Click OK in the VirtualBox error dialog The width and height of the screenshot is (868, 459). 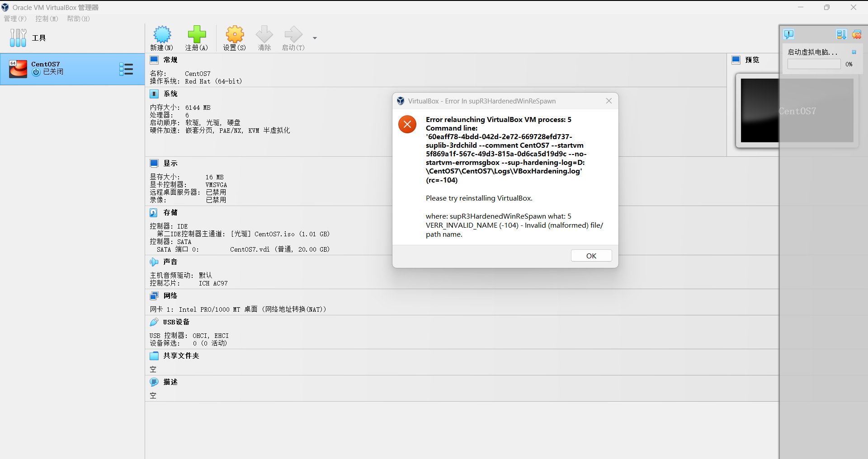click(591, 256)
